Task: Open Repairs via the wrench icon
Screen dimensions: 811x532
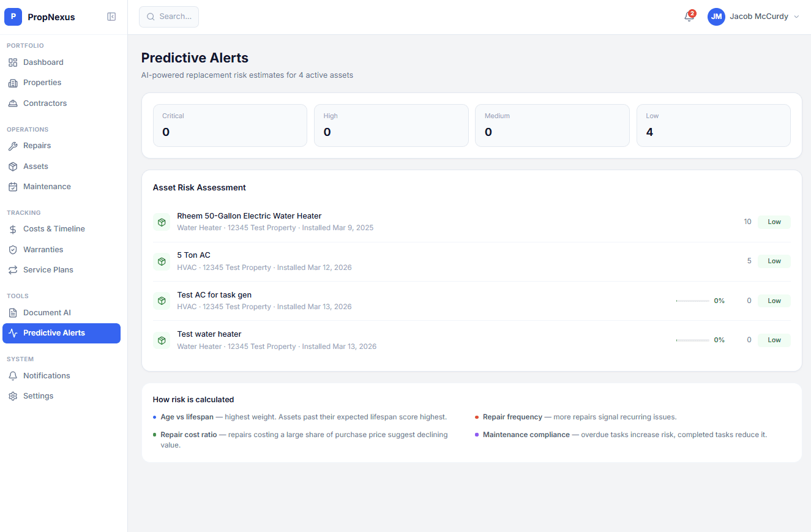Action: [x=13, y=145]
